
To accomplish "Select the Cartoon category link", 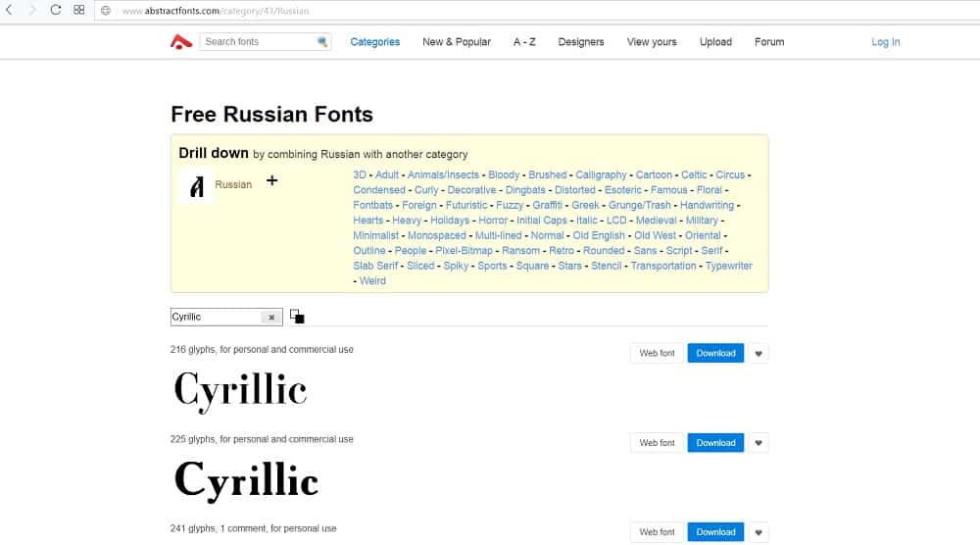I will pyautogui.click(x=654, y=175).
